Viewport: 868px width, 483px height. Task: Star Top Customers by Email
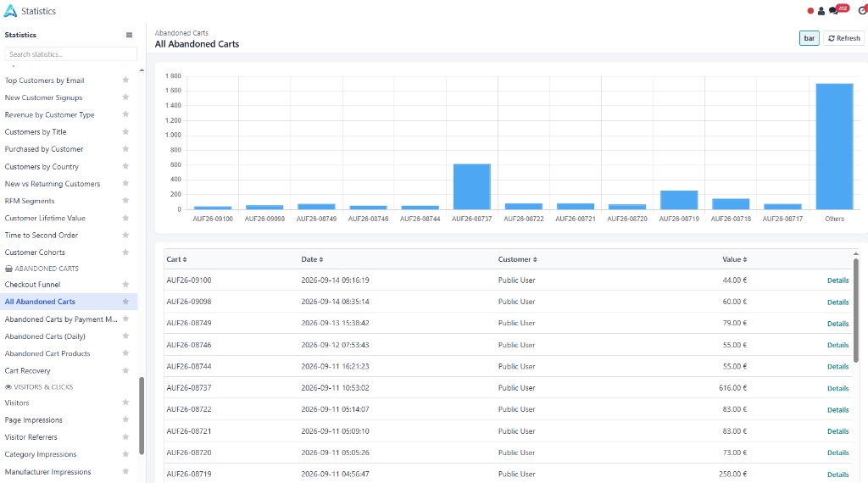pos(125,80)
